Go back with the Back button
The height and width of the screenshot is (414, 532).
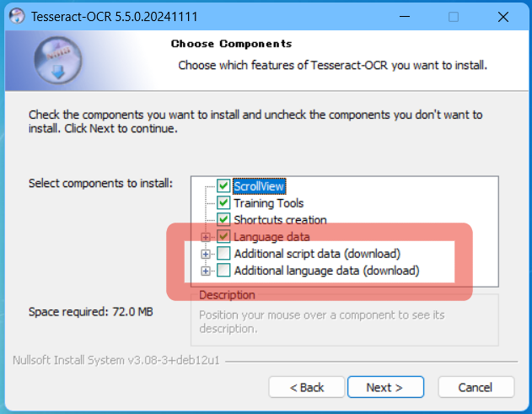[x=307, y=387]
